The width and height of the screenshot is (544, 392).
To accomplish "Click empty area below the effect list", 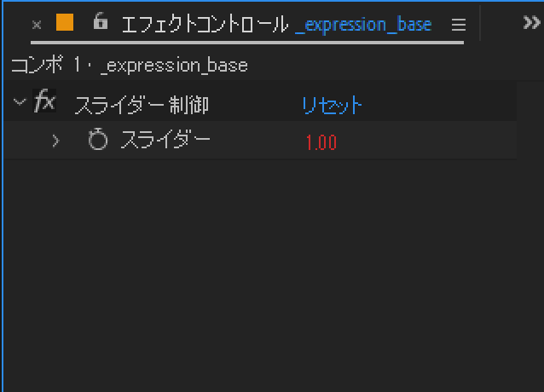I will click(x=256, y=273).
